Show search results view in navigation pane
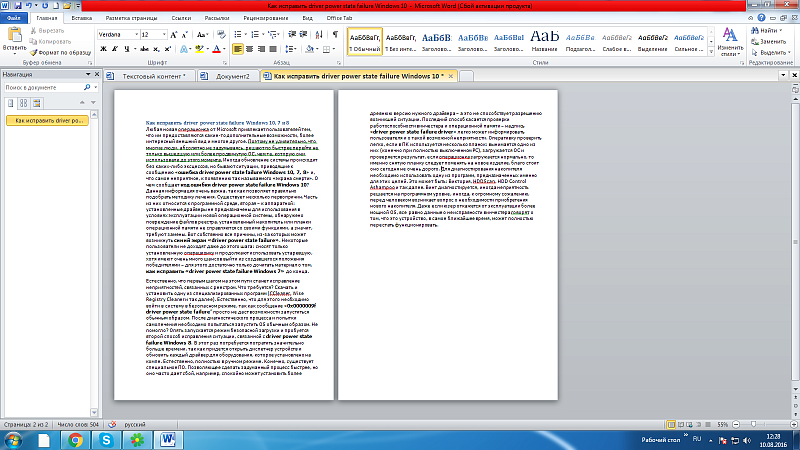 [36, 103]
